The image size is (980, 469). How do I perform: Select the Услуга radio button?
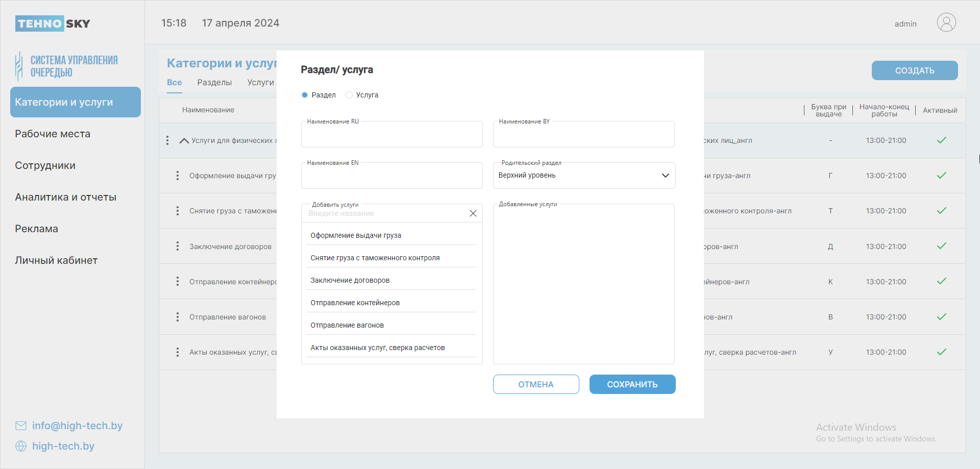pyautogui.click(x=349, y=95)
